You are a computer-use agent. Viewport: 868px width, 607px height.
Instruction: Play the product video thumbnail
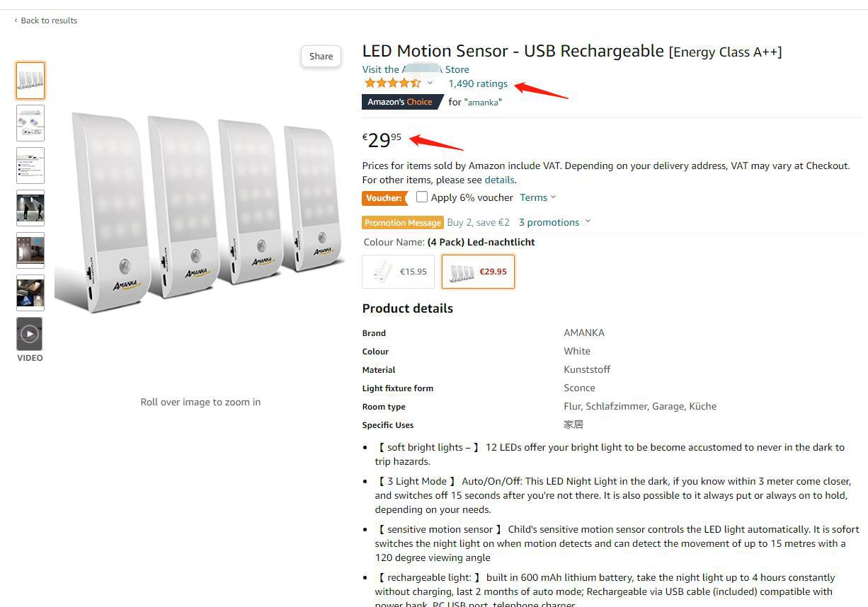tap(30, 334)
